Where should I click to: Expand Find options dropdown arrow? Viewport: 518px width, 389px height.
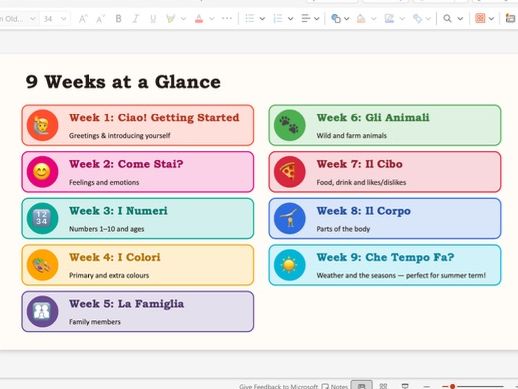pos(460,19)
